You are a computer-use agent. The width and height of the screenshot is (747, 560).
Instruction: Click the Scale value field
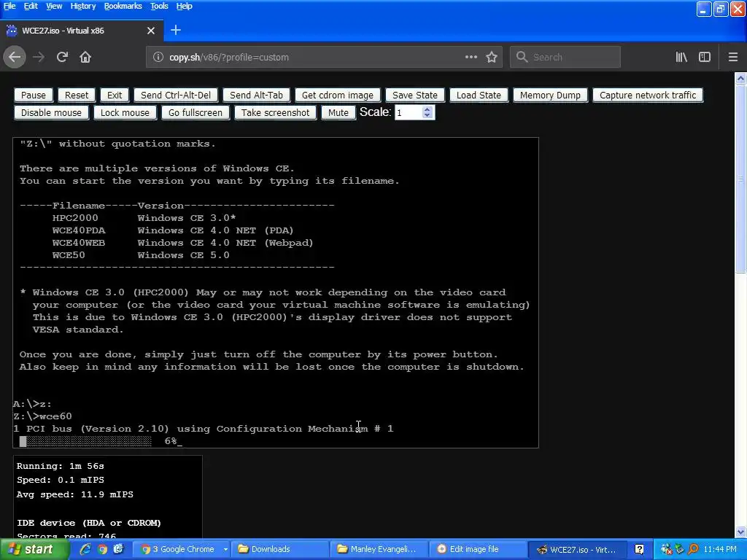(x=409, y=113)
